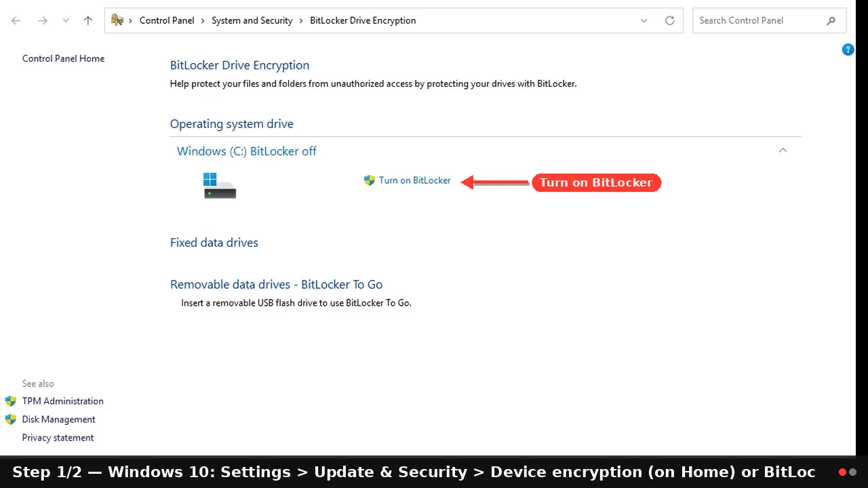
Task: Open the blue help question mark
Action: point(848,49)
